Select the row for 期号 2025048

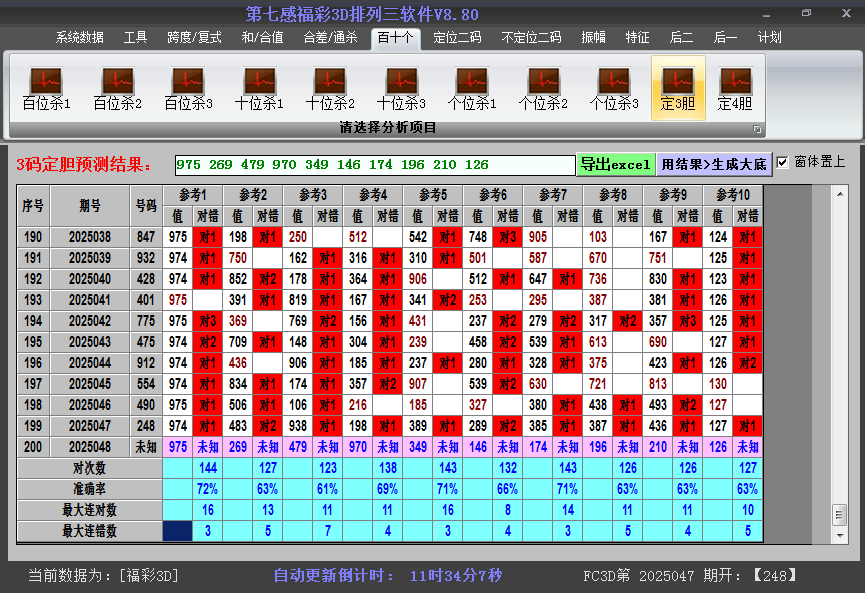click(389, 447)
